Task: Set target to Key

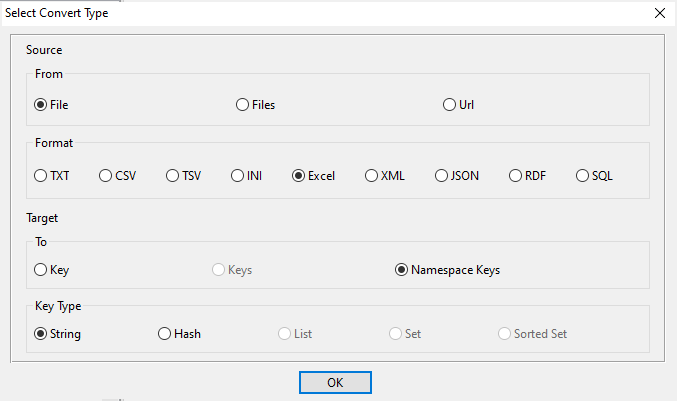Action: (x=41, y=269)
